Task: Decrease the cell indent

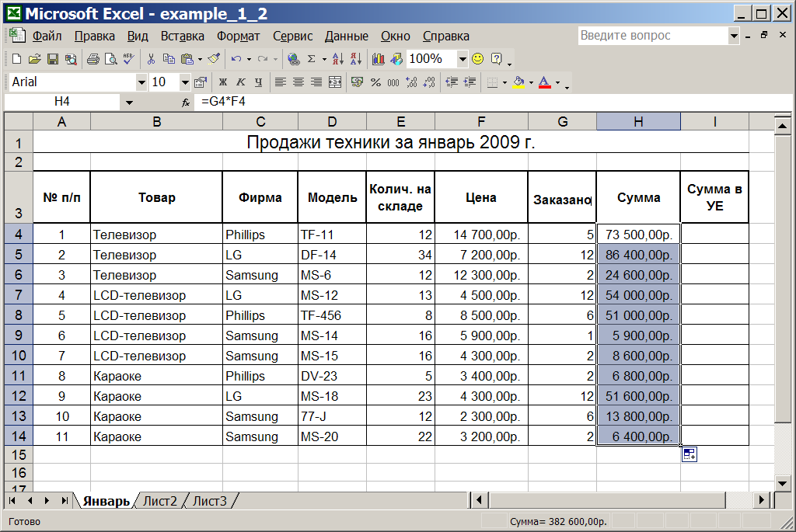Action: coord(452,82)
